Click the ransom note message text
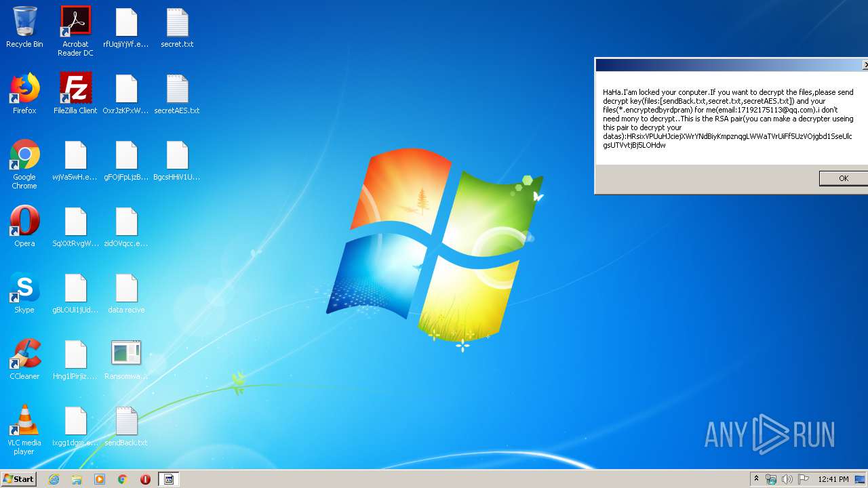The height and width of the screenshot is (488, 868). click(728, 119)
